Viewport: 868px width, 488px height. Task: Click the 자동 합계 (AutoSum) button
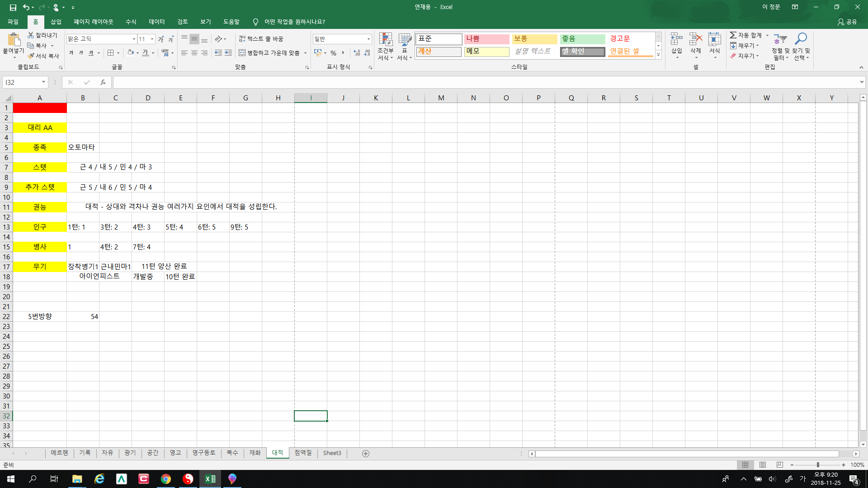(746, 35)
